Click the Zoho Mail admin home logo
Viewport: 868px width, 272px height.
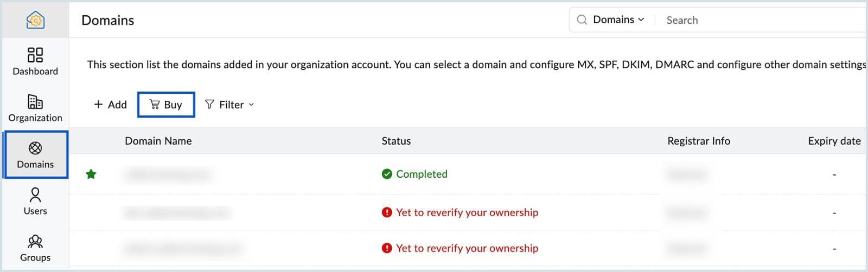point(35,20)
